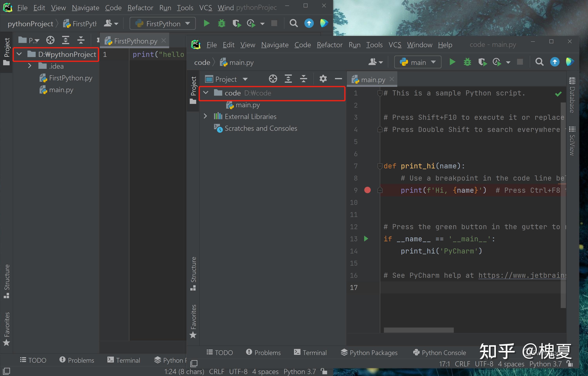Expand .idea folder in back window

point(30,66)
